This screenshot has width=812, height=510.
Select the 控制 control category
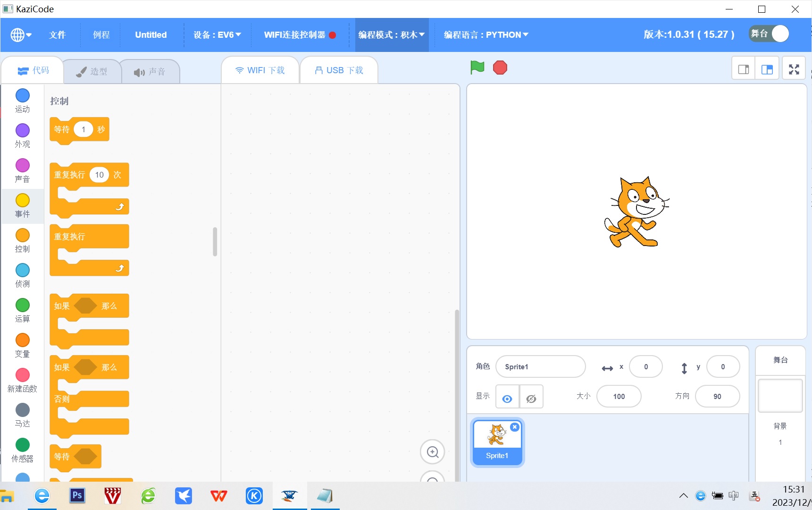22,241
